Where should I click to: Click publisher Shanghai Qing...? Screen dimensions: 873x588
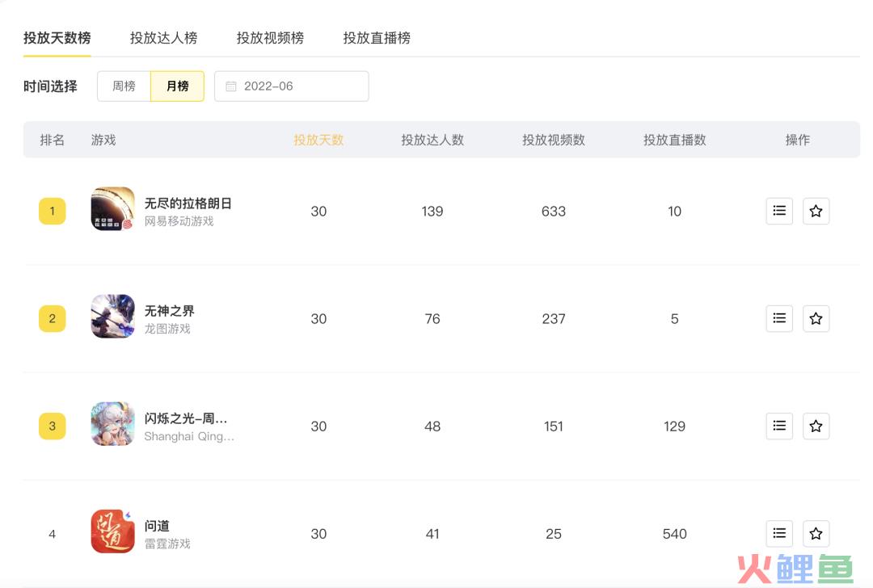(x=189, y=436)
